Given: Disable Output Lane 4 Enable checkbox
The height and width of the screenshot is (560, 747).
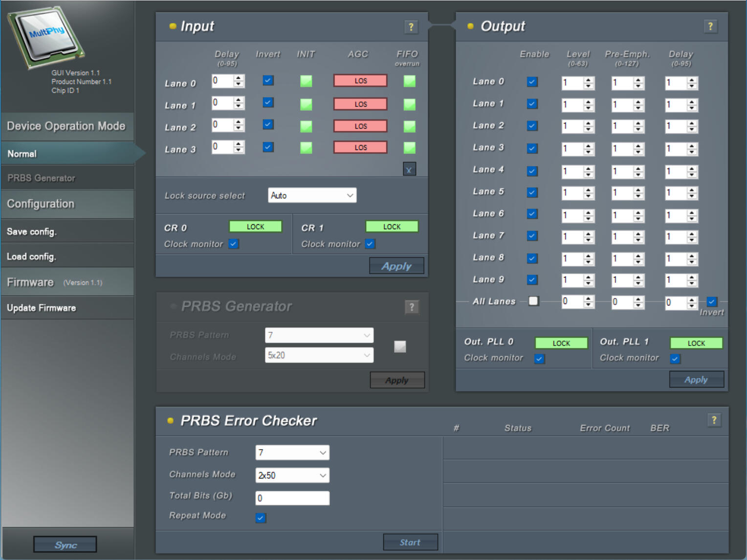Looking at the screenshot, I should (532, 171).
